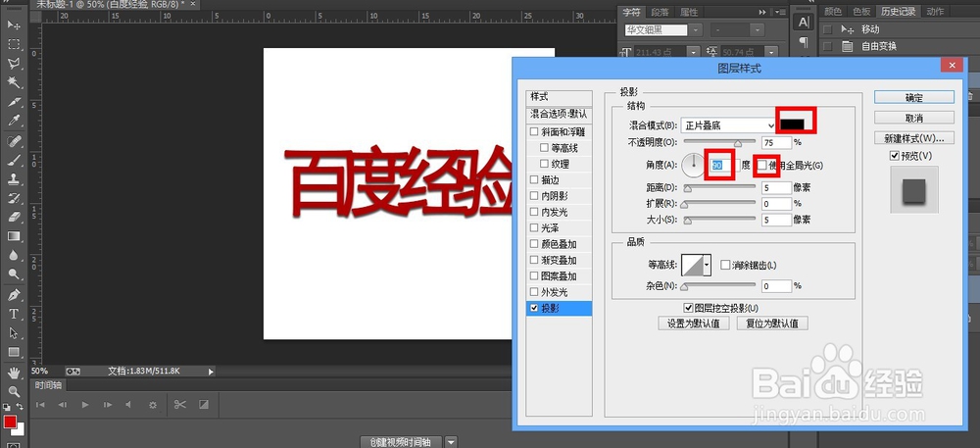Select the Brush tool
Image resolution: width=980 pixels, height=448 pixels.
pos(14,160)
